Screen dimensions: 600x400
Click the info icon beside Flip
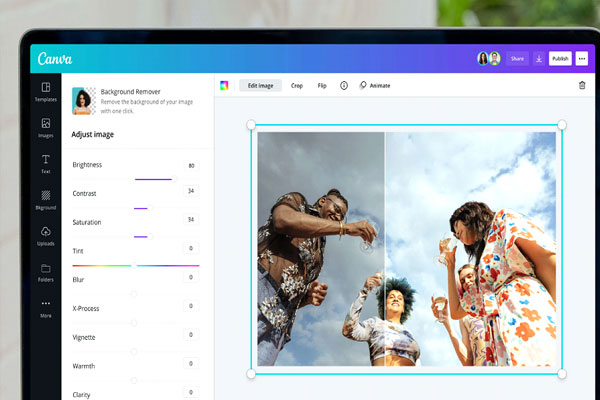pos(344,86)
